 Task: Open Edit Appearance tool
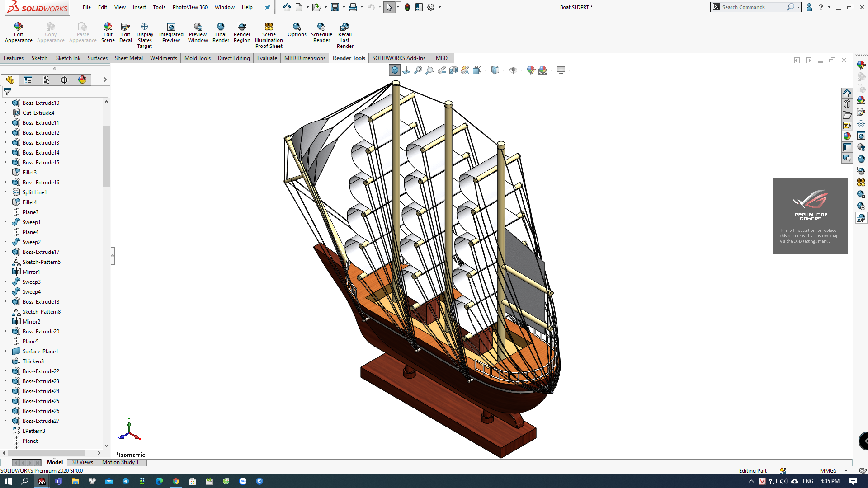click(x=19, y=27)
